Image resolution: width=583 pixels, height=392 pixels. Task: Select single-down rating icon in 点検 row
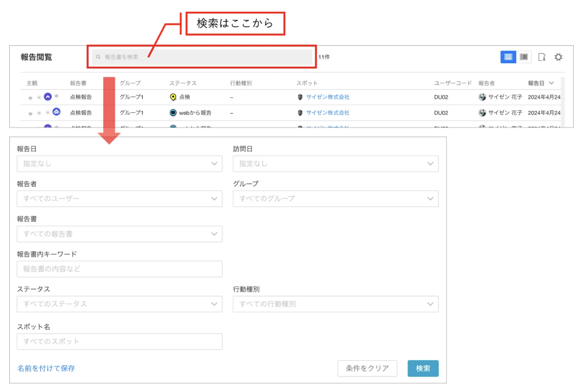click(39, 97)
